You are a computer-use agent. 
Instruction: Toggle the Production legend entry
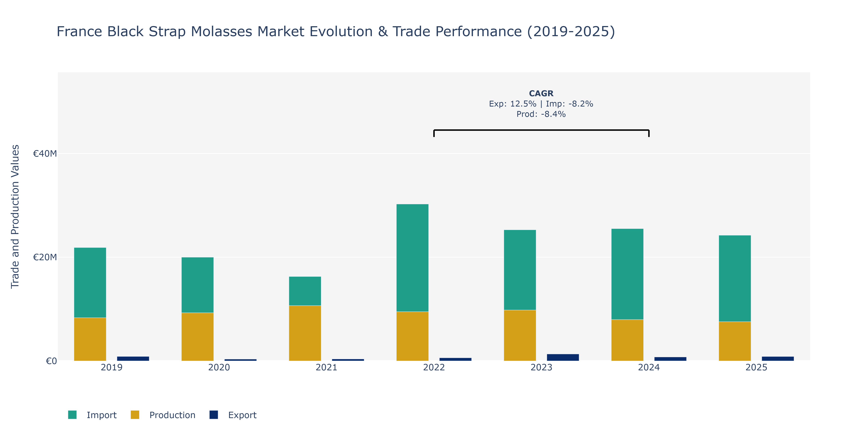click(163, 415)
